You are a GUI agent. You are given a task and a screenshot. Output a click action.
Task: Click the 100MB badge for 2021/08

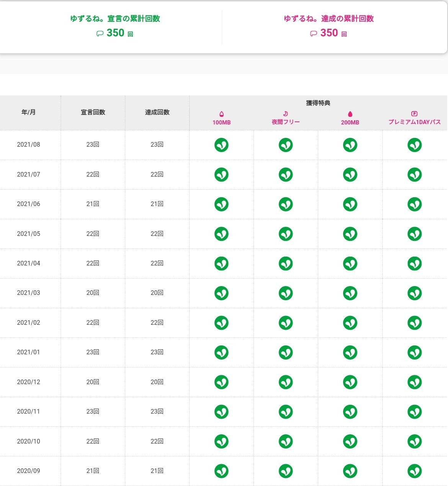221,145
